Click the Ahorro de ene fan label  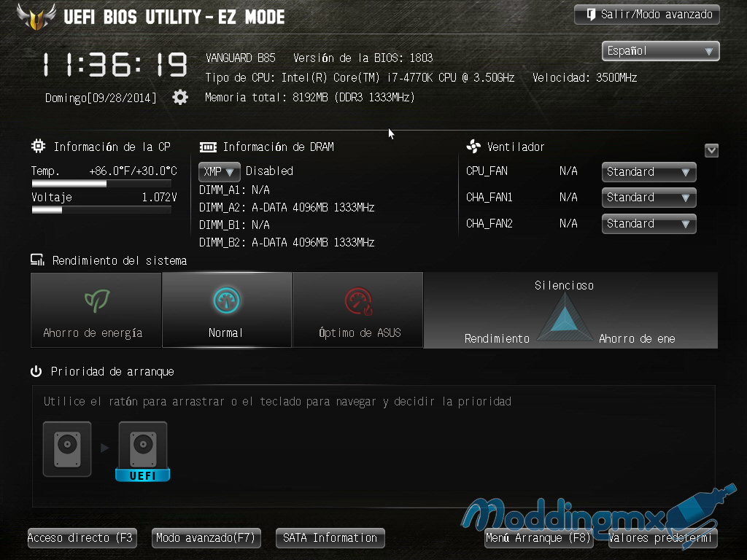(637, 338)
